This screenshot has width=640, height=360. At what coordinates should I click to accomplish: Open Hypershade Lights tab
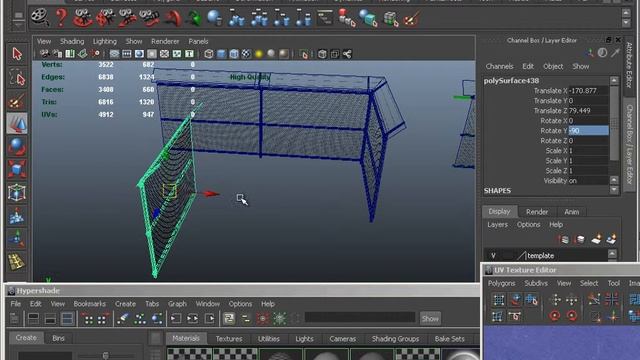(x=304, y=339)
